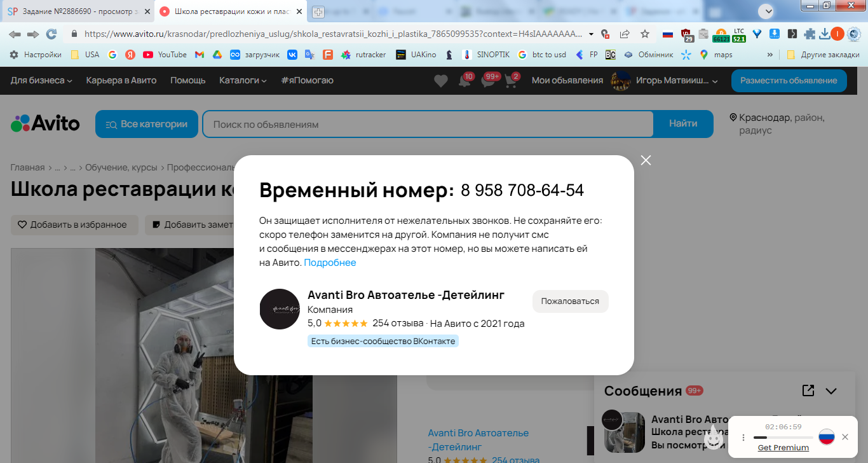Open favorites heart icon in header
The image size is (868, 463).
click(441, 81)
